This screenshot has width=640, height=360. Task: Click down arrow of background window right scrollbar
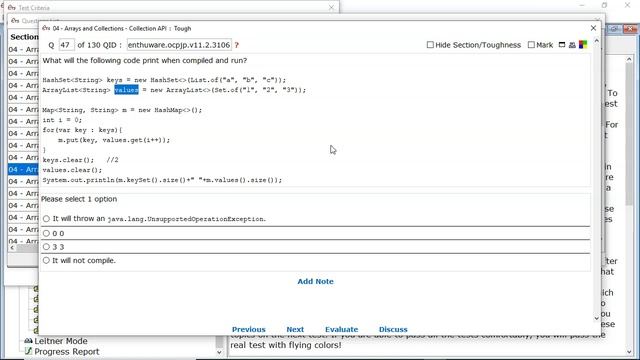coord(629,351)
